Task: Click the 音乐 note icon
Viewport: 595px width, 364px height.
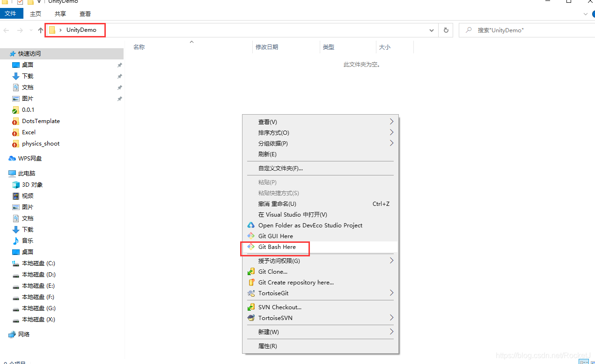Action: (x=16, y=241)
